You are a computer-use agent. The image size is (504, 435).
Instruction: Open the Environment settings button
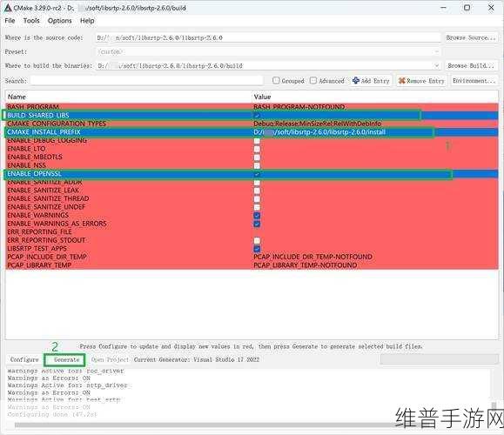(474, 81)
